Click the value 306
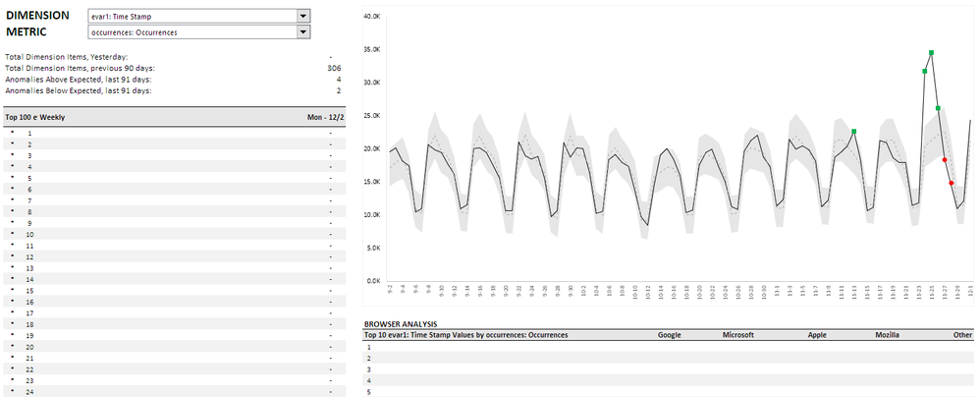 coord(334,68)
